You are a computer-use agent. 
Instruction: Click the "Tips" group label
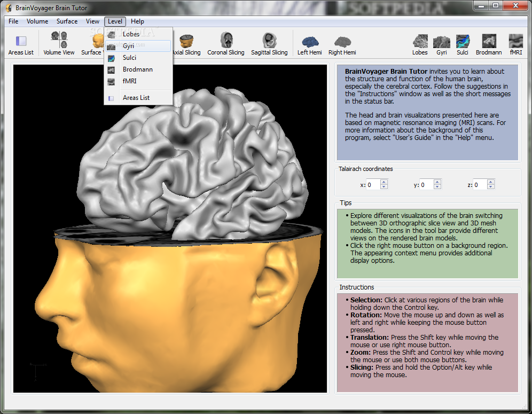coord(346,202)
